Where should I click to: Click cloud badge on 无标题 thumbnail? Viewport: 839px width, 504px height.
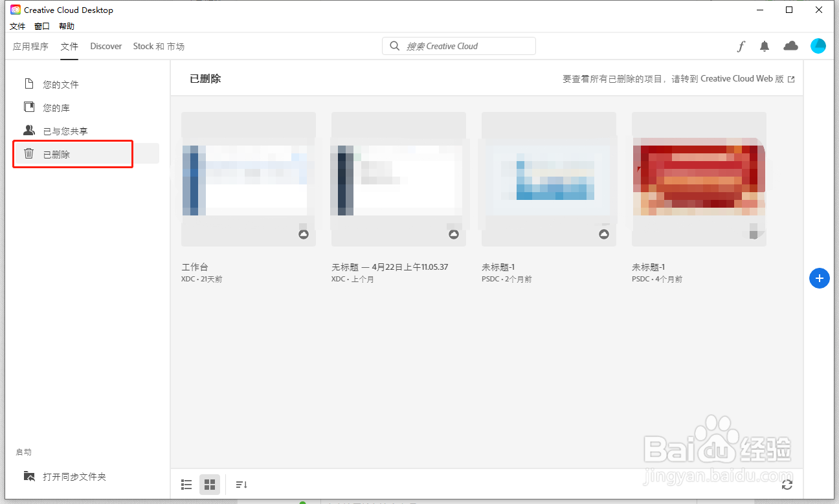pos(454,234)
